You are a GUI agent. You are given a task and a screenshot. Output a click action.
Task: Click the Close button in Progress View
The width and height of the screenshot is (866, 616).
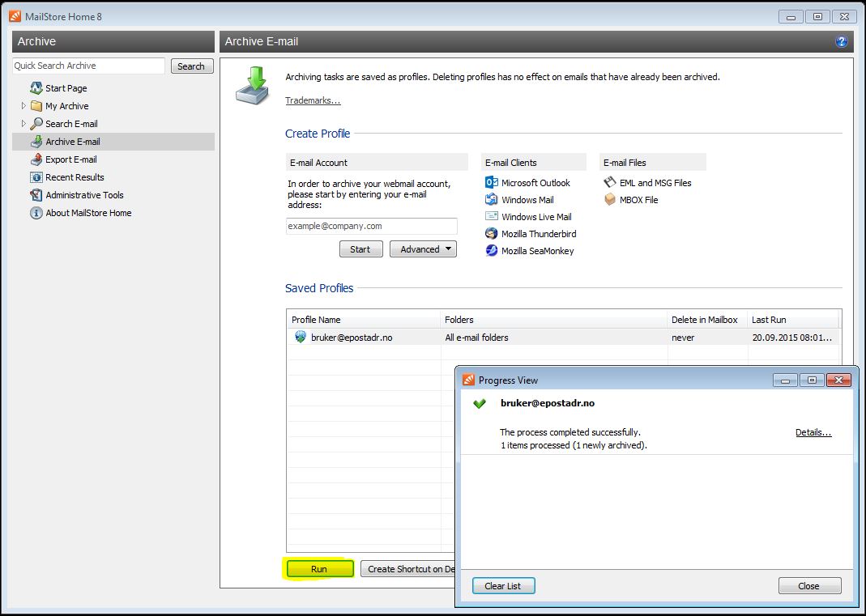click(809, 585)
